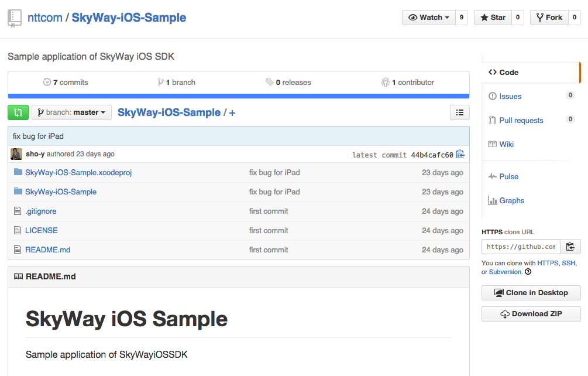This screenshot has height=376, width=588.
Task: Copy the latest commit SHA using clipboard icon
Action: click(x=460, y=153)
